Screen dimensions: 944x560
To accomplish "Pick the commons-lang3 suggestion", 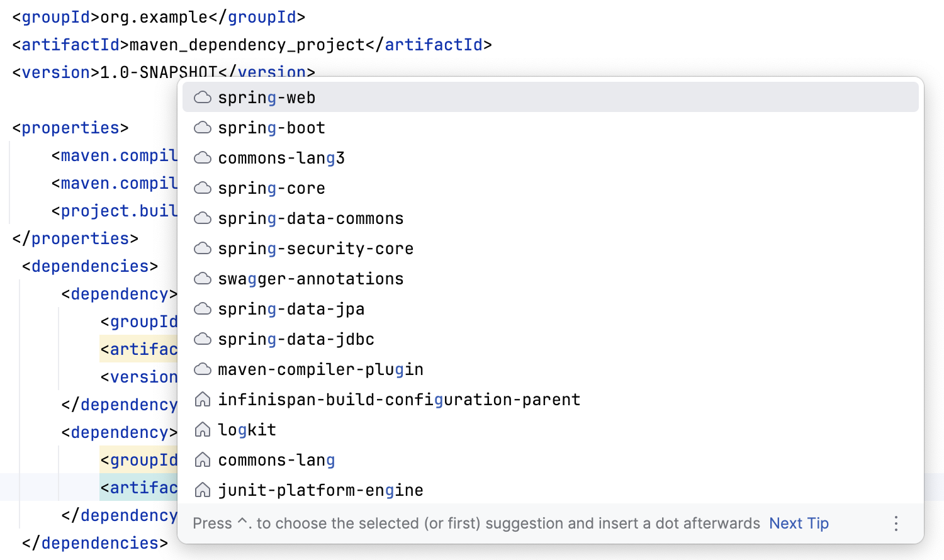I will pyautogui.click(x=551, y=158).
